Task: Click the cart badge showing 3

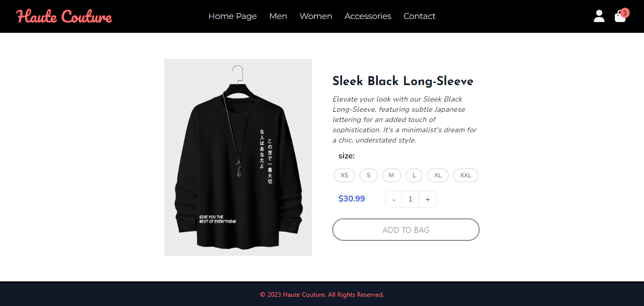Action: click(x=625, y=13)
